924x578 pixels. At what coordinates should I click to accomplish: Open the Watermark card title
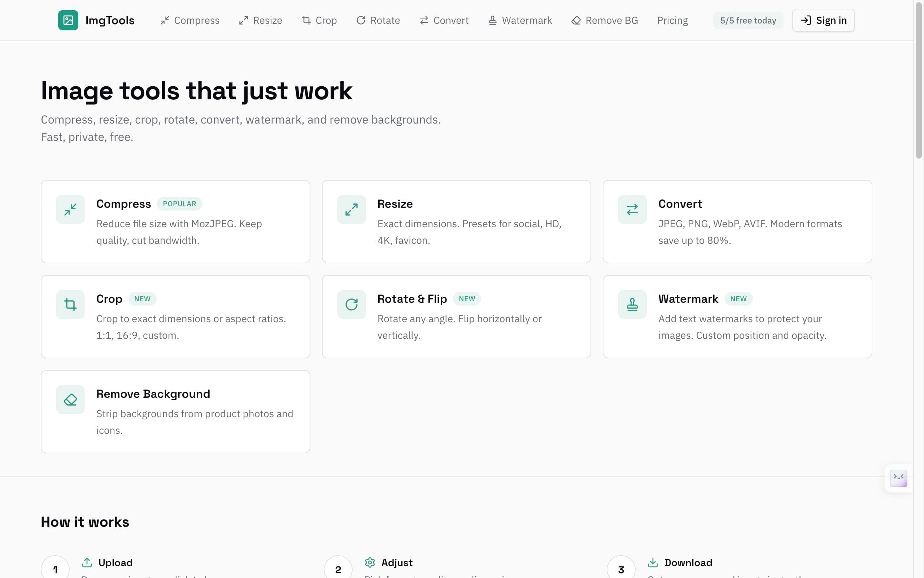(688, 299)
